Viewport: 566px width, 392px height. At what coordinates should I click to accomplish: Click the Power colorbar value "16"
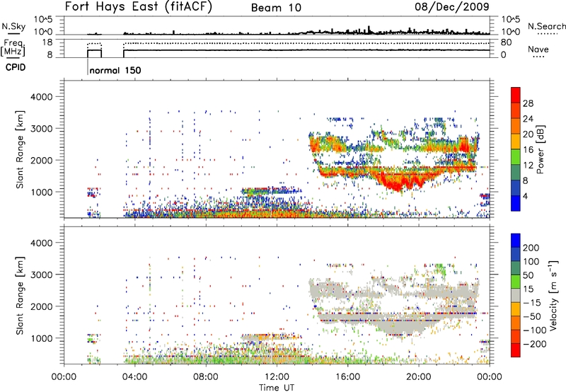tap(528, 150)
